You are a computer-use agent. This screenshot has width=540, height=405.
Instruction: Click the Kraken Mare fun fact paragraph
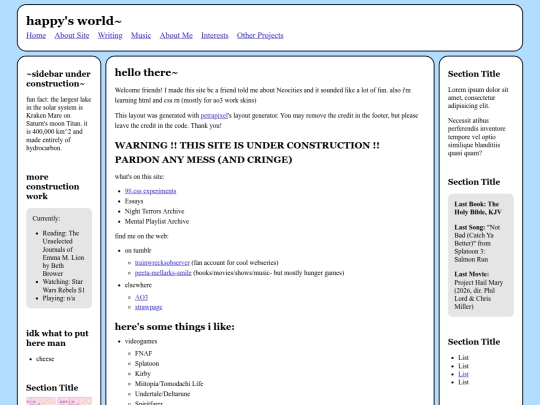click(59, 124)
